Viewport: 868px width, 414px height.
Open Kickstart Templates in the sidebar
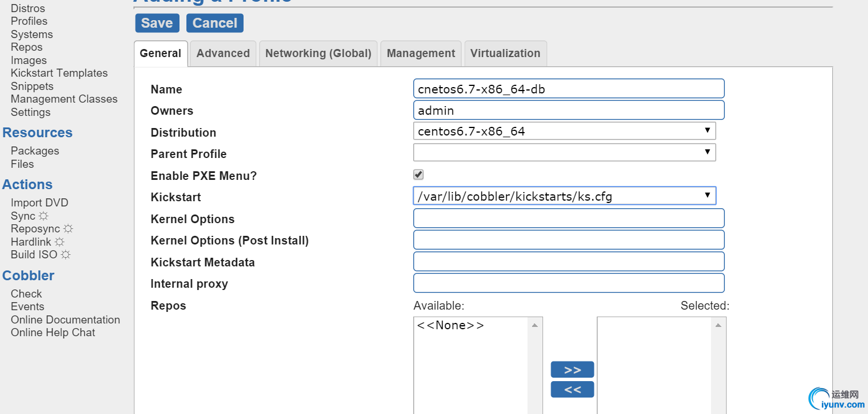59,73
